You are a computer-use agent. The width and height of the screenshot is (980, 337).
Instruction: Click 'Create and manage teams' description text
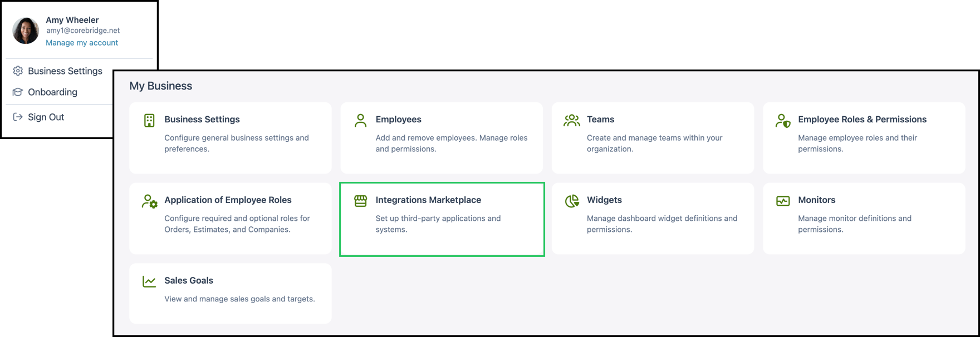655,143
